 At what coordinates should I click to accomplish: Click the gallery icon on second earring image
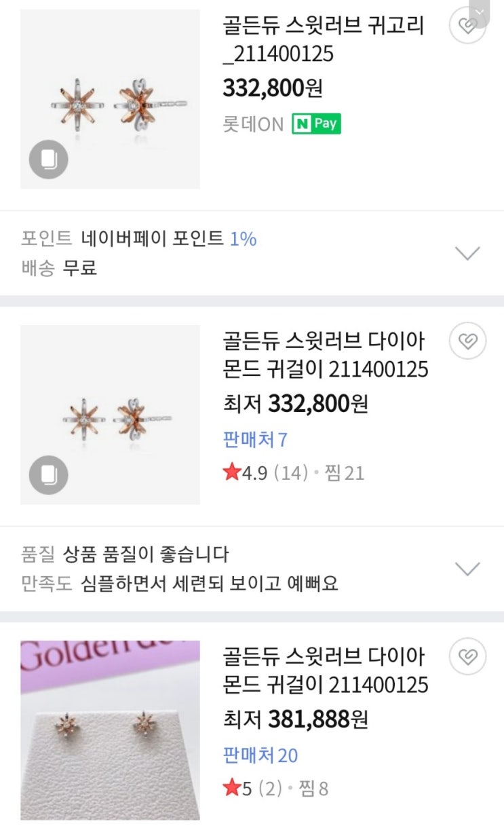(49, 475)
